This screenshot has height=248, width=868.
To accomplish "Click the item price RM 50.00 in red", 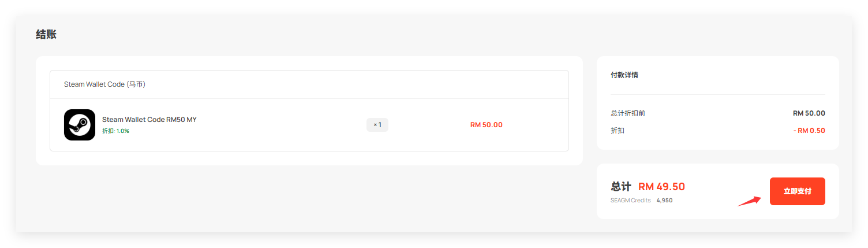I will (x=487, y=125).
